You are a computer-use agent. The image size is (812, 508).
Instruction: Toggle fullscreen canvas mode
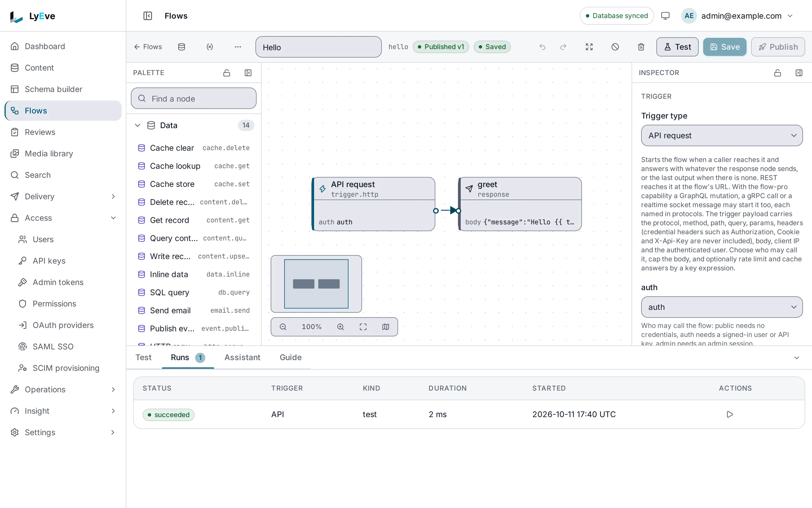(x=589, y=47)
